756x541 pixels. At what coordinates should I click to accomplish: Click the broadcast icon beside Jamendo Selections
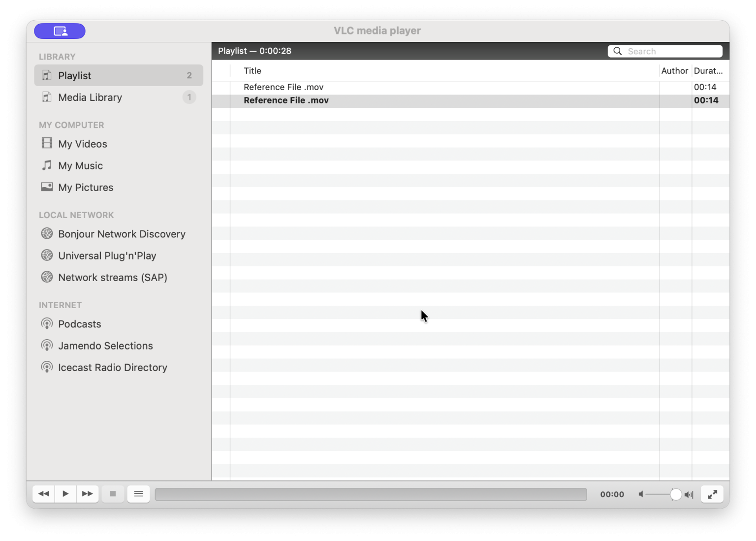click(47, 346)
